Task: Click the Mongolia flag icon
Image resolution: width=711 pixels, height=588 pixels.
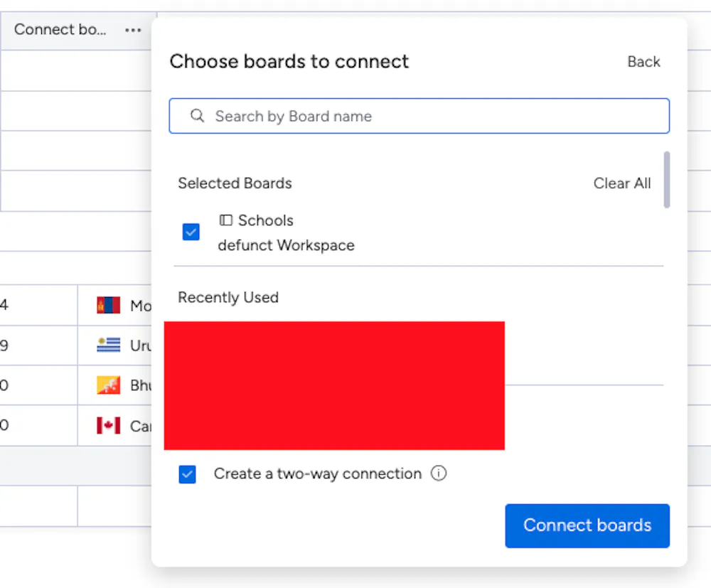Action: pos(109,306)
